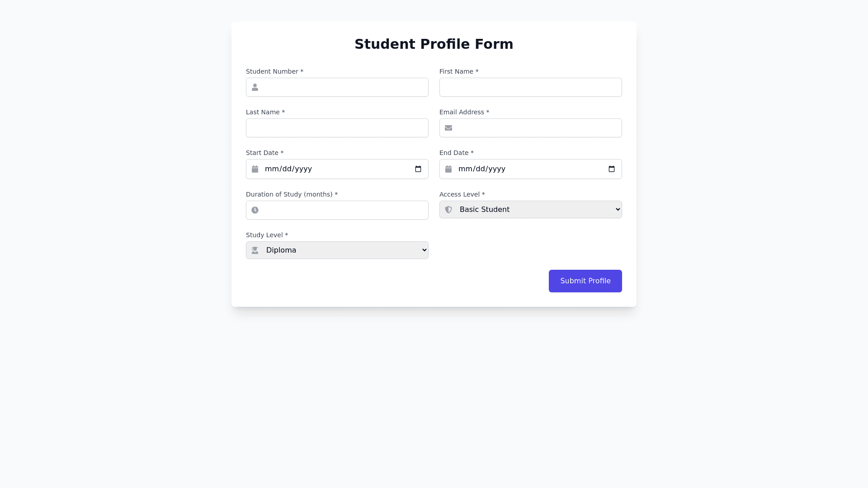Click the Student Profile Form heading
Viewport: 868px width, 488px height.
(434, 44)
